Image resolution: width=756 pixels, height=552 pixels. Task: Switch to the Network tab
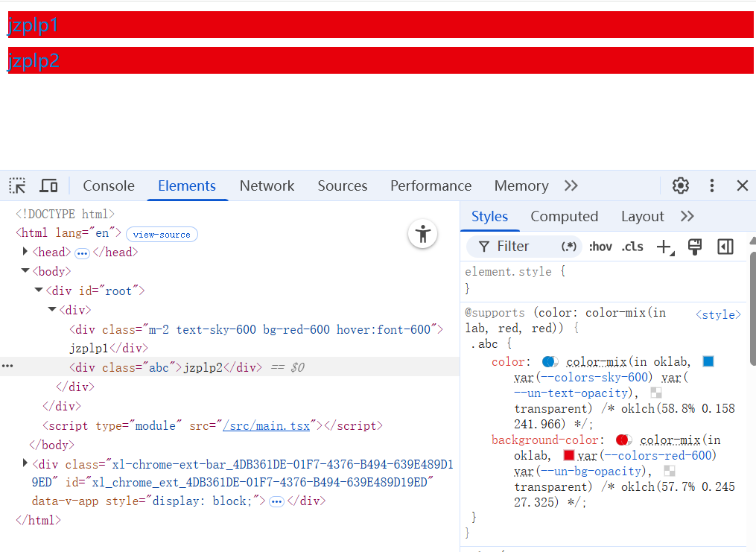coord(267,185)
